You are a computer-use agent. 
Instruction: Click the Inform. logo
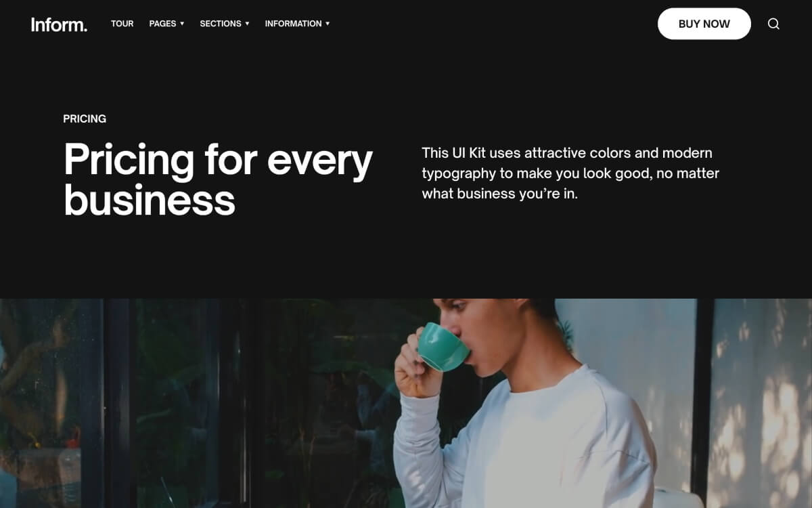click(x=59, y=24)
